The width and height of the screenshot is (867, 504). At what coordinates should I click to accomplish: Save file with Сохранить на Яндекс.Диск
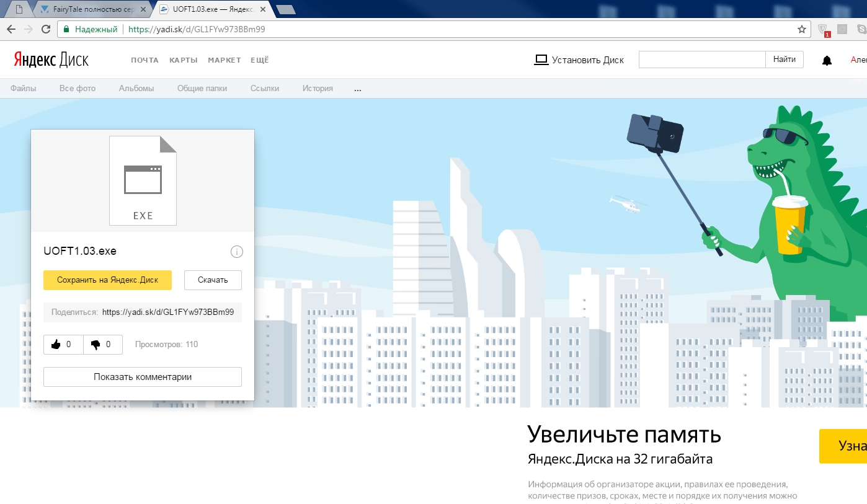[x=107, y=280]
